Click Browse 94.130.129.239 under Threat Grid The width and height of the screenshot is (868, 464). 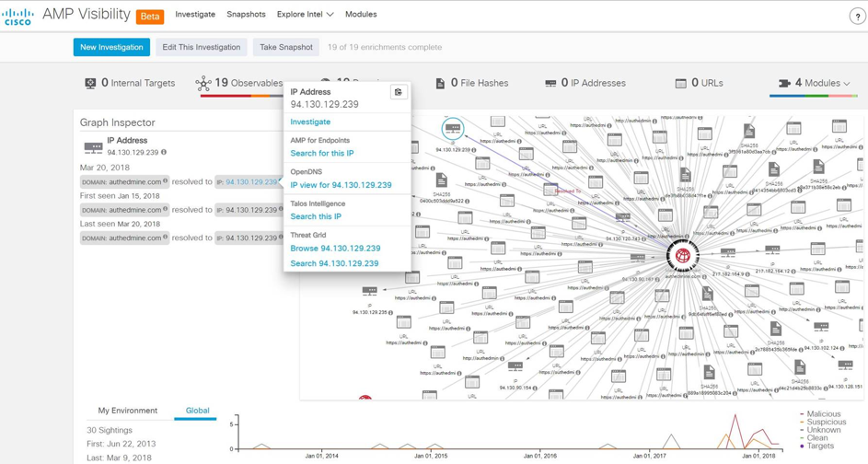coord(335,249)
